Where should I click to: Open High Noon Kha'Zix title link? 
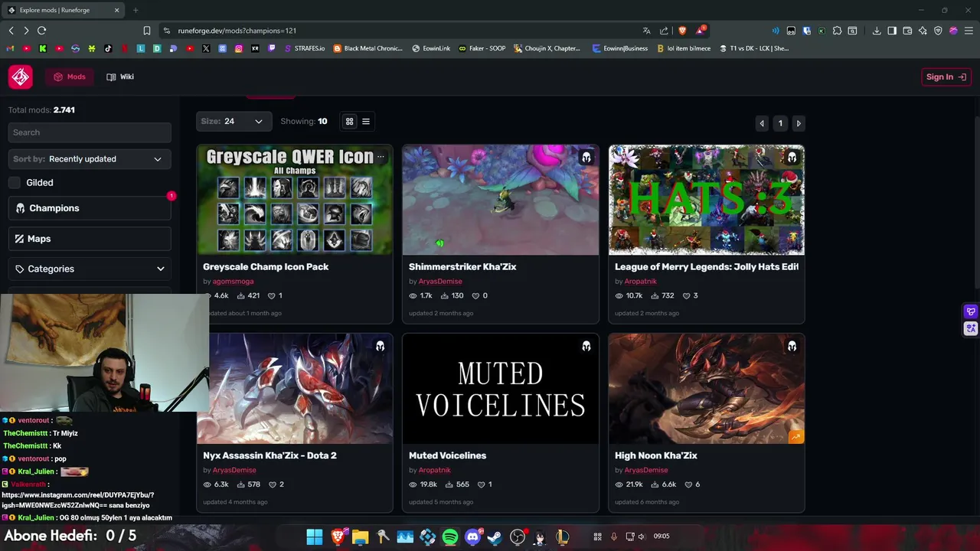point(656,455)
